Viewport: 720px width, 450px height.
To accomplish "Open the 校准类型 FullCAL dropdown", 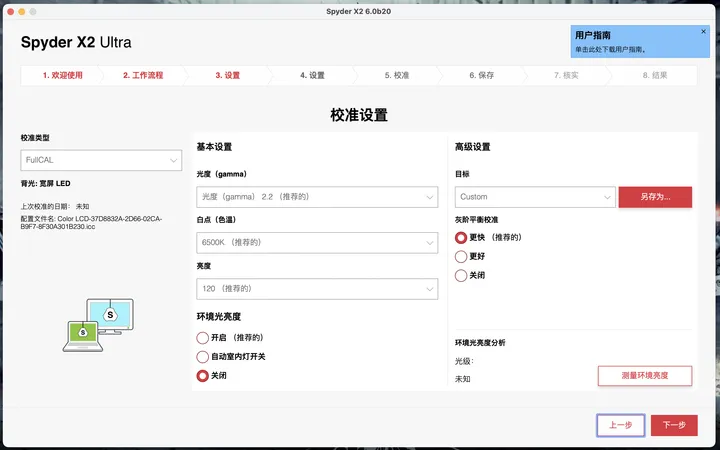I will pos(101,160).
